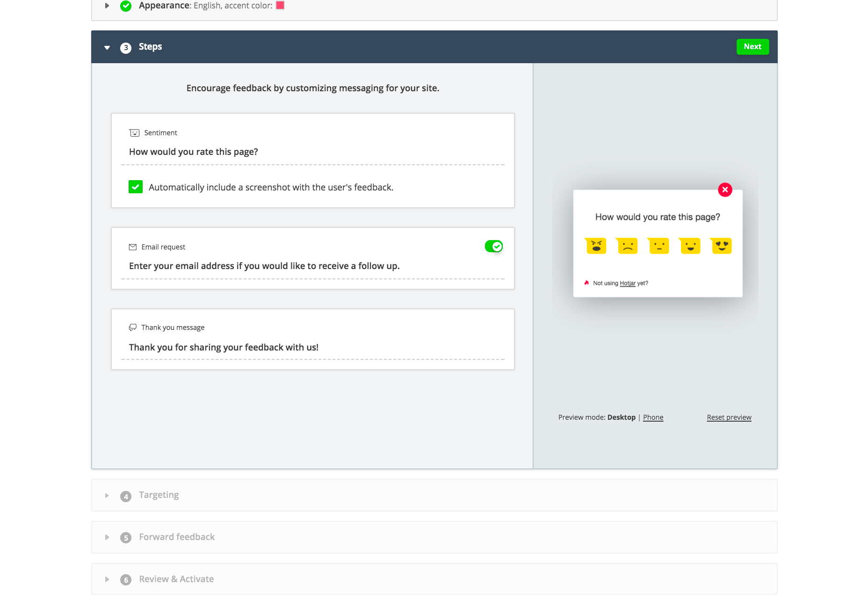Click the Email request envelope icon
The image size is (868, 599).
[133, 247]
